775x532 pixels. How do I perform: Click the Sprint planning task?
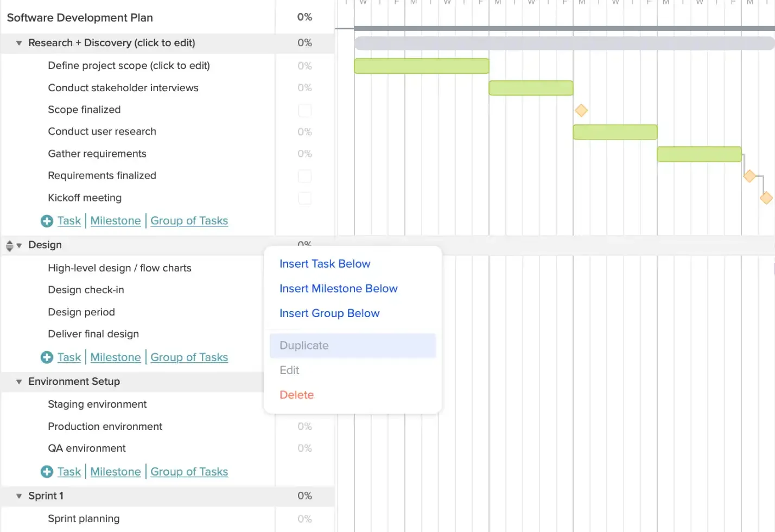click(84, 518)
